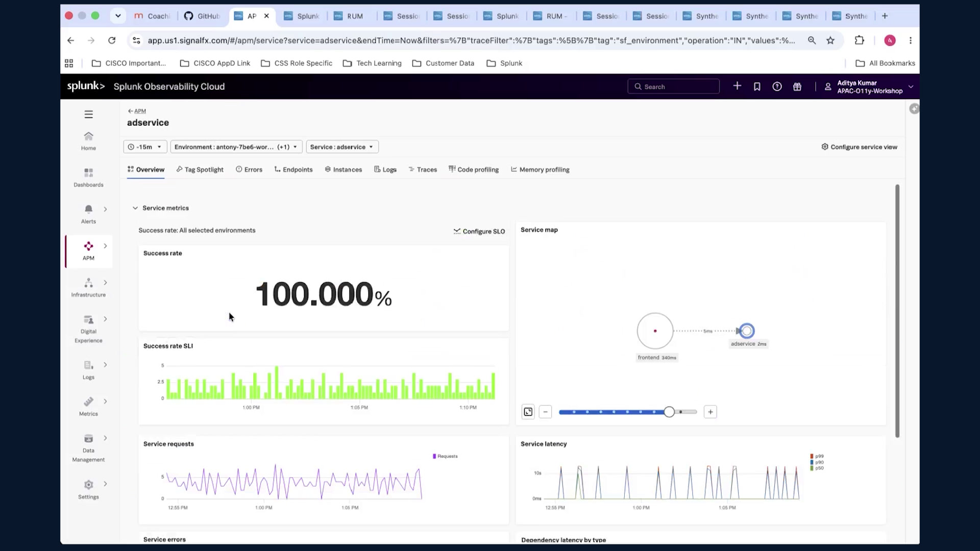The height and width of the screenshot is (551, 980).
Task: Open the gift what's-new icon
Action: click(x=797, y=87)
